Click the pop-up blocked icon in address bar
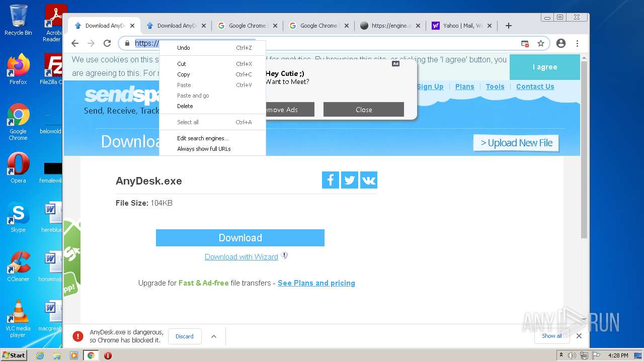 525,44
